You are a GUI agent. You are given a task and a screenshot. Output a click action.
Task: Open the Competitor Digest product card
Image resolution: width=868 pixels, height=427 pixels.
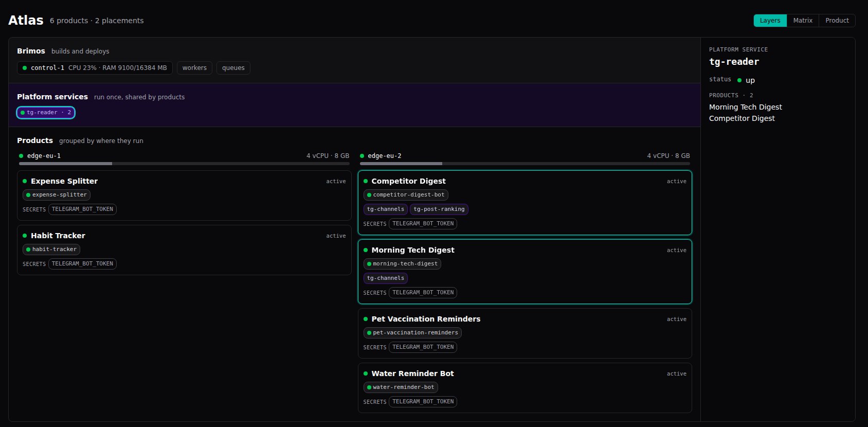[x=525, y=203]
